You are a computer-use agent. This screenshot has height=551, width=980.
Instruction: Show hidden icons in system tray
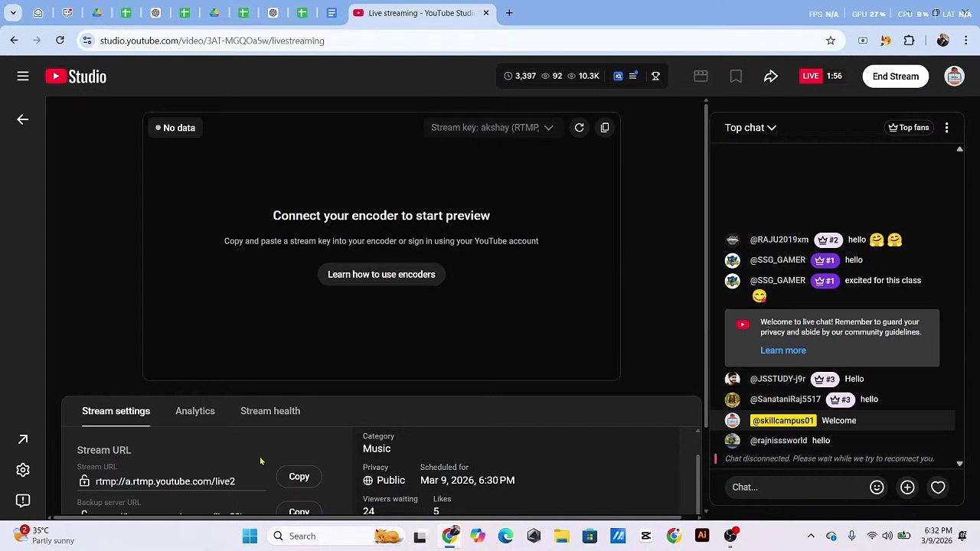tap(811, 536)
